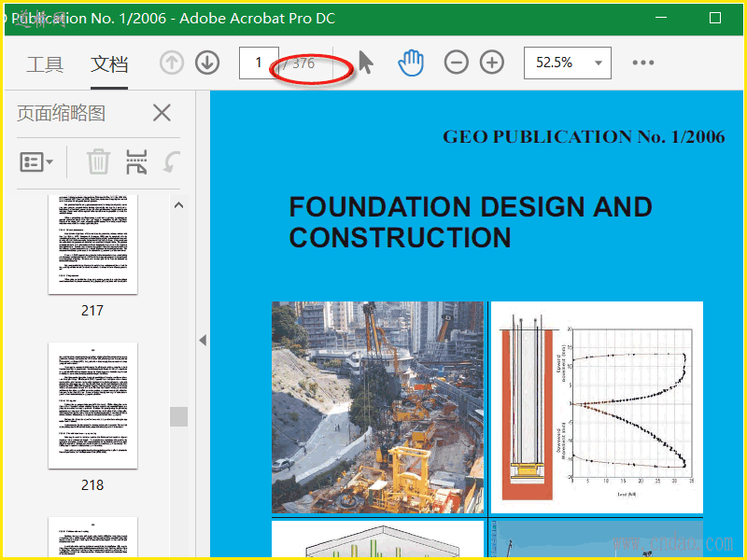747x560 pixels.
Task: Minimize the Acrobat window
Action: click(x=661, y=18)
